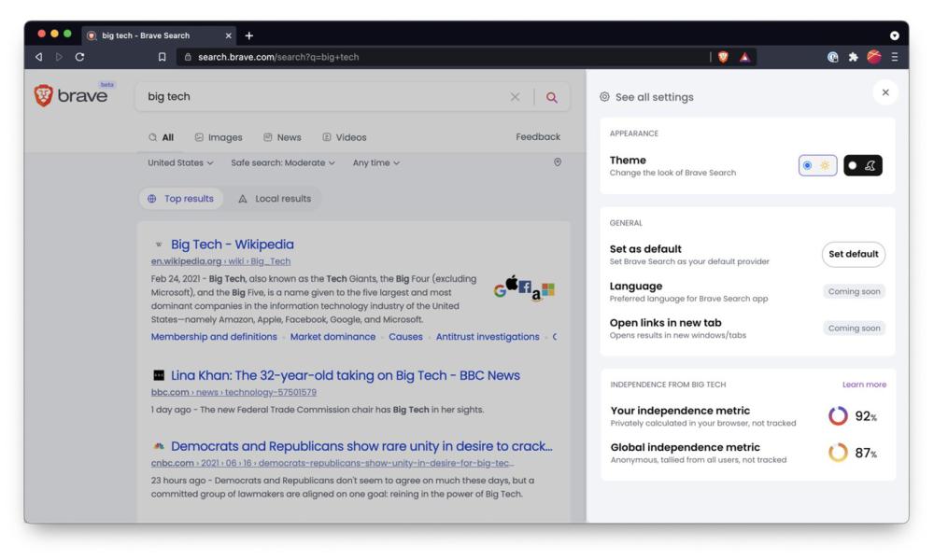Switch to the All results tab
The height and width of the screenshot is (560, 934).
(x=162, y=137)
